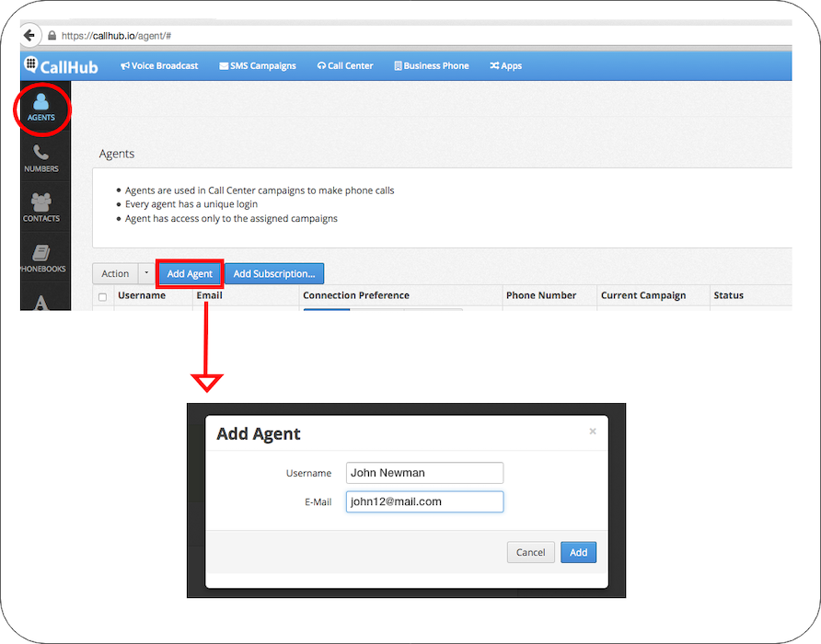Open Business Phone menu
The width and height of the screenshot is (821, 644).
pyautogui.click(x=432, y=66)
